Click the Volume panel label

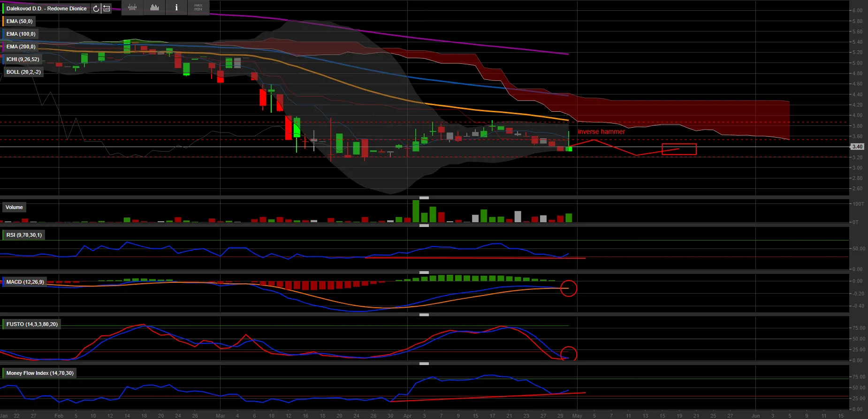[x=14, y=207]
